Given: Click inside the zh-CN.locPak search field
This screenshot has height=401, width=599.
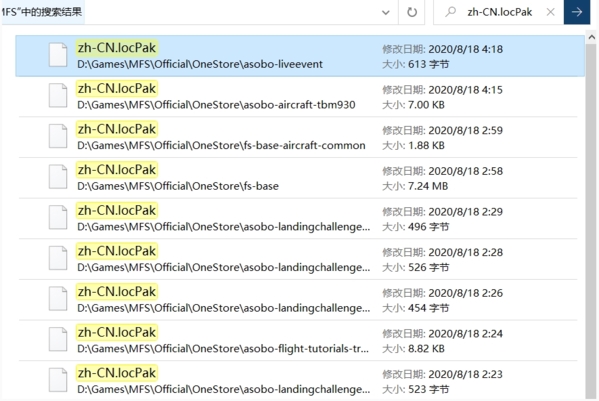Looking at the screenshot, I should (x=499, y=12).
